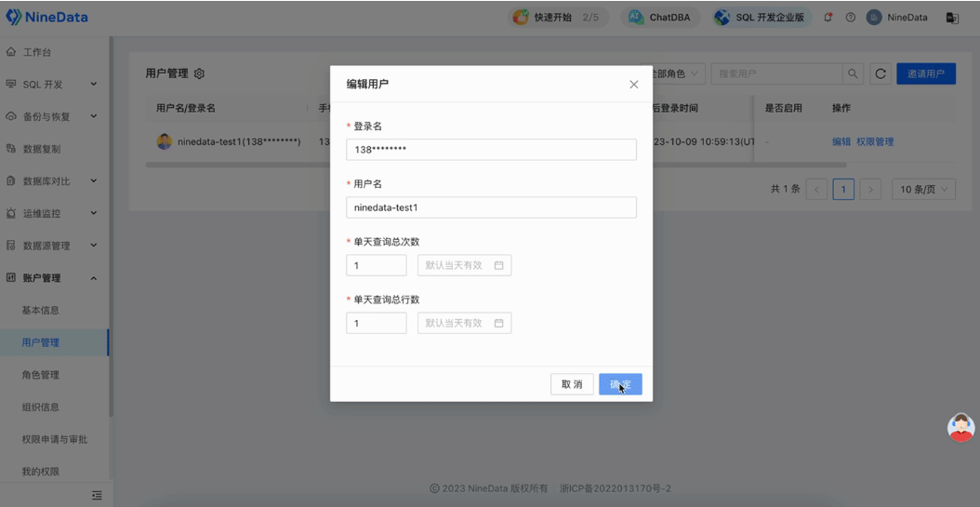
Task: Click the 确定 button in dialog
Action: 620,384
